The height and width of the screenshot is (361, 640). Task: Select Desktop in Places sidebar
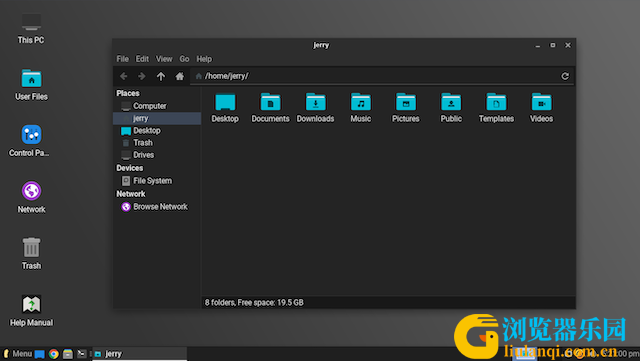click(x=157, y=131)
